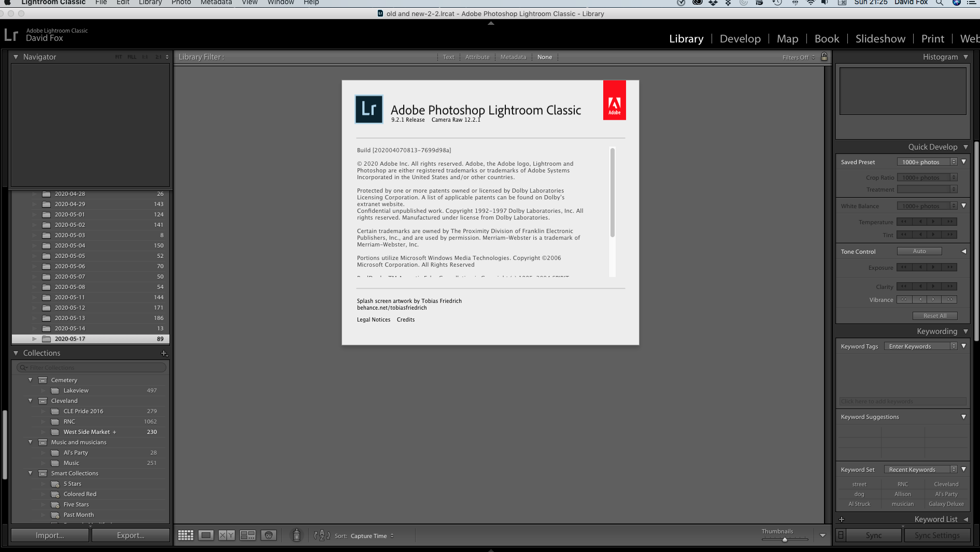Click the Reset All button
The height and width of the screenshot is (552, 980).
pyautogui.click(x=935, y=316)
